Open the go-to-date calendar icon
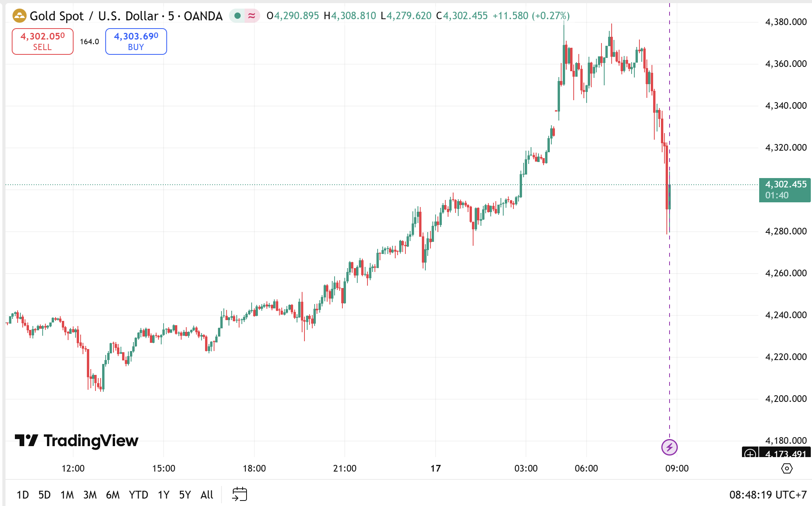 [239, 494]
